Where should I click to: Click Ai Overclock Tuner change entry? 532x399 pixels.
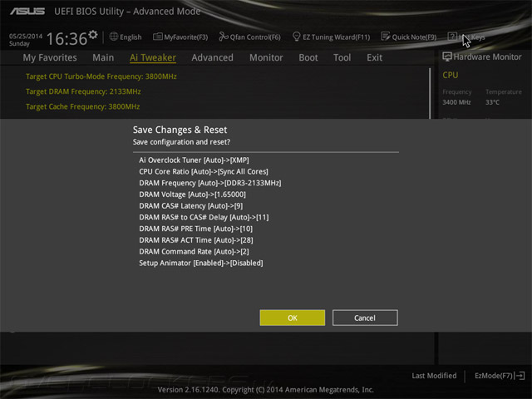click(194, 160)
